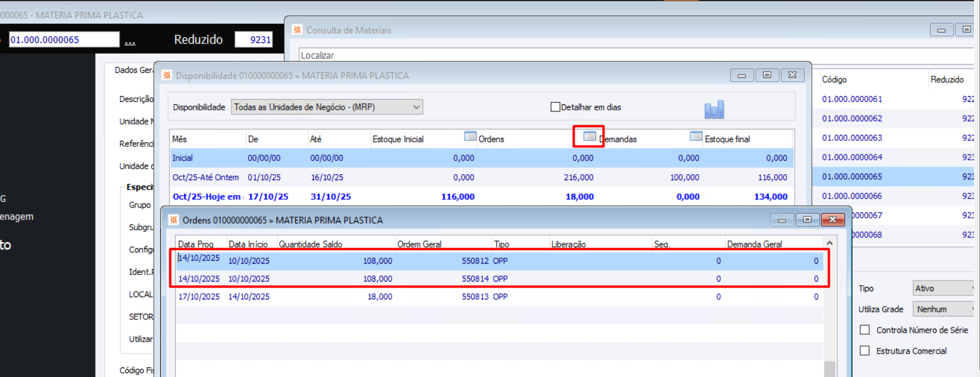Check the Estrutura Comercial option
Image resolution: width=980 pixels, height=377 pixels.
click(864, 351)
